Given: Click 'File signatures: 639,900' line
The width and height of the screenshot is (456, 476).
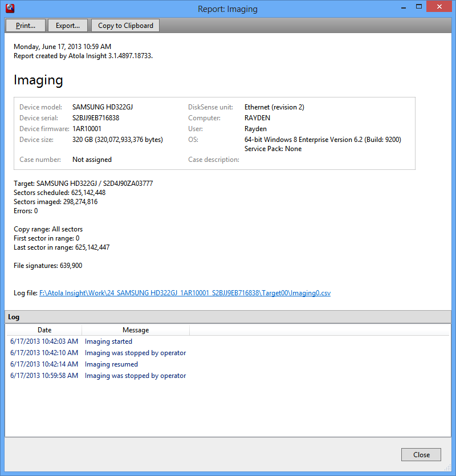Looking at the screenshot, I should click(48, 266).
